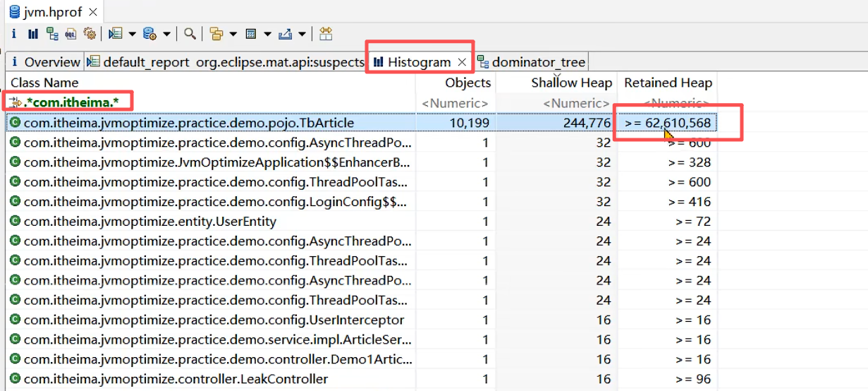Click the class icon of the LeakController row
This screenshot has width=868, height=391.
tap(15, 379)
